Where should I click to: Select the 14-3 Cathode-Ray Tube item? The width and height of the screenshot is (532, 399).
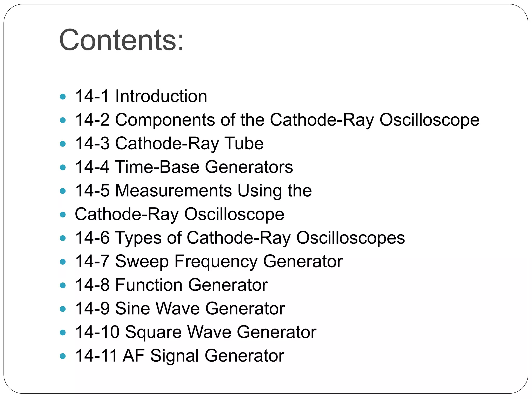pyautogui.click(x=169, y=144)
